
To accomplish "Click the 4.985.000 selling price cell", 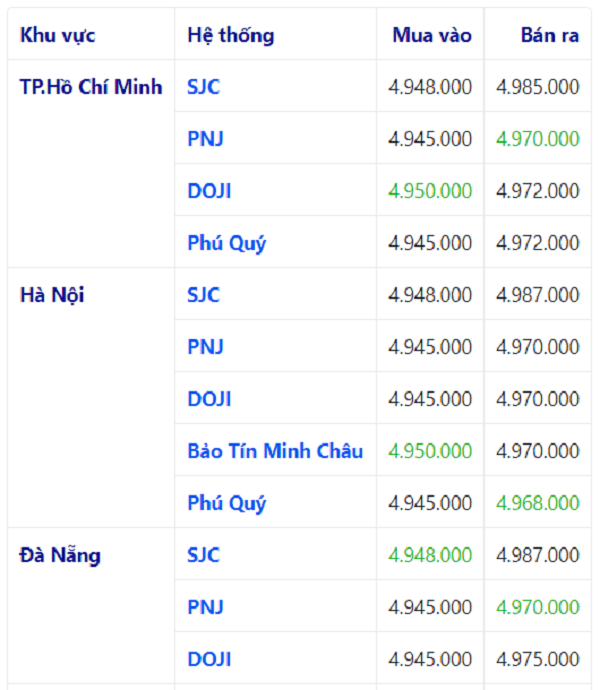I will (x=538, y=87).
